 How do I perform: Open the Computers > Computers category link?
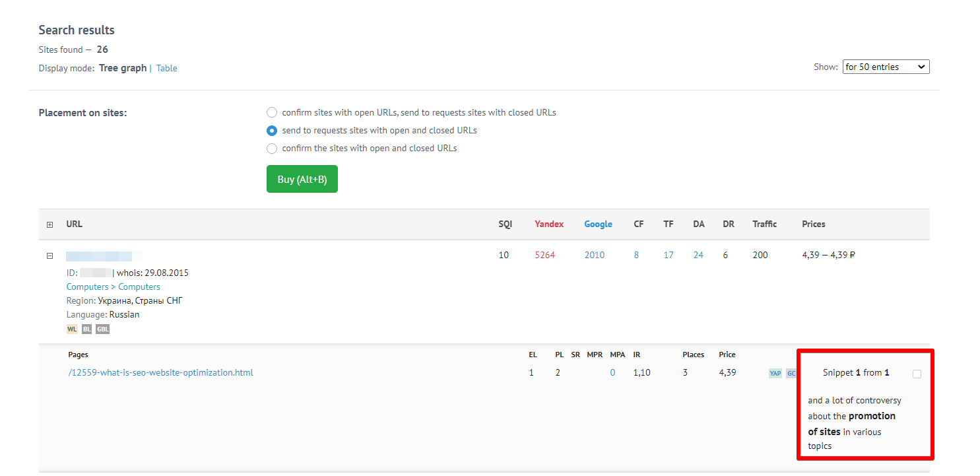114,287
